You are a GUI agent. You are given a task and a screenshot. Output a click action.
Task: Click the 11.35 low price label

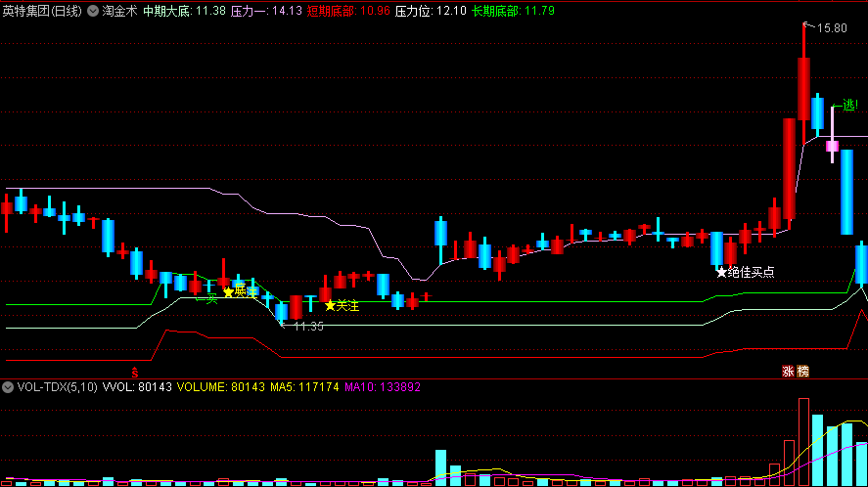(x=308, y=327)
